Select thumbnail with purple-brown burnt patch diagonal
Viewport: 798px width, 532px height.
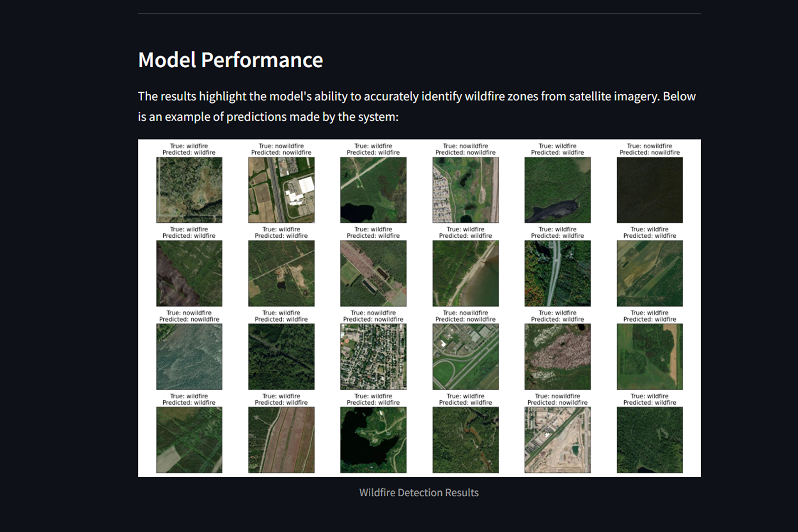coord(189,273)
